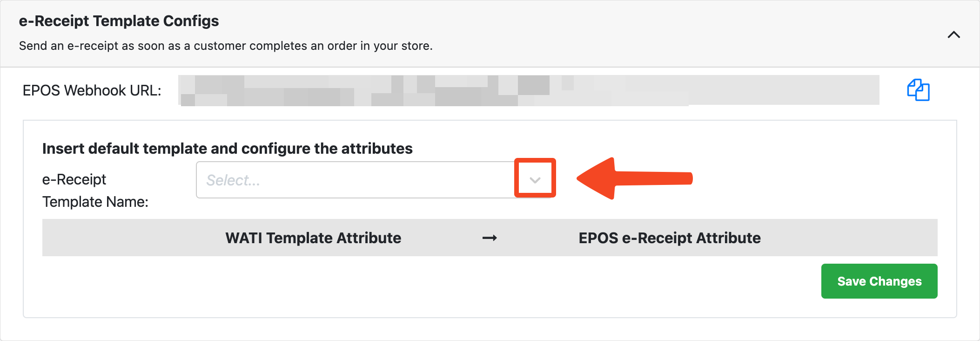
Task: Click the Send an e-receipt description text
Action: click(x=226, y=46)
